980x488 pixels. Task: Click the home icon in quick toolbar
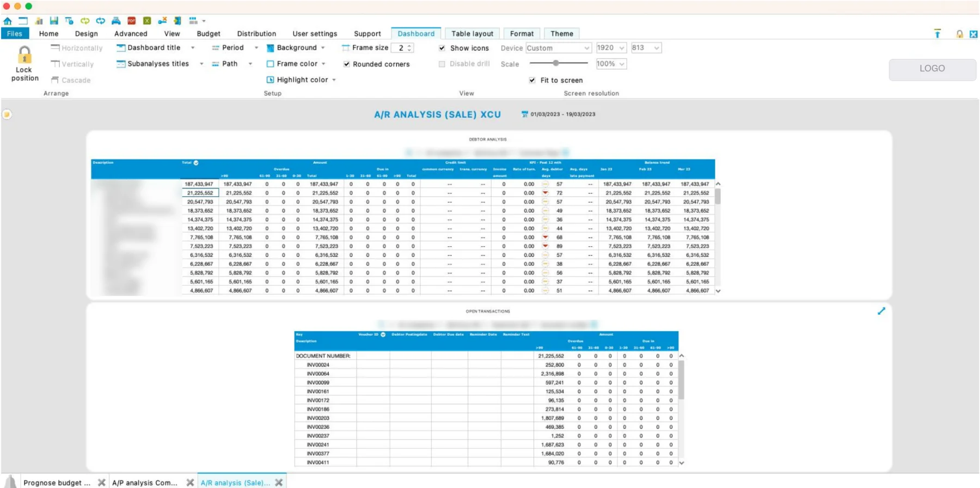pos(8,21)
